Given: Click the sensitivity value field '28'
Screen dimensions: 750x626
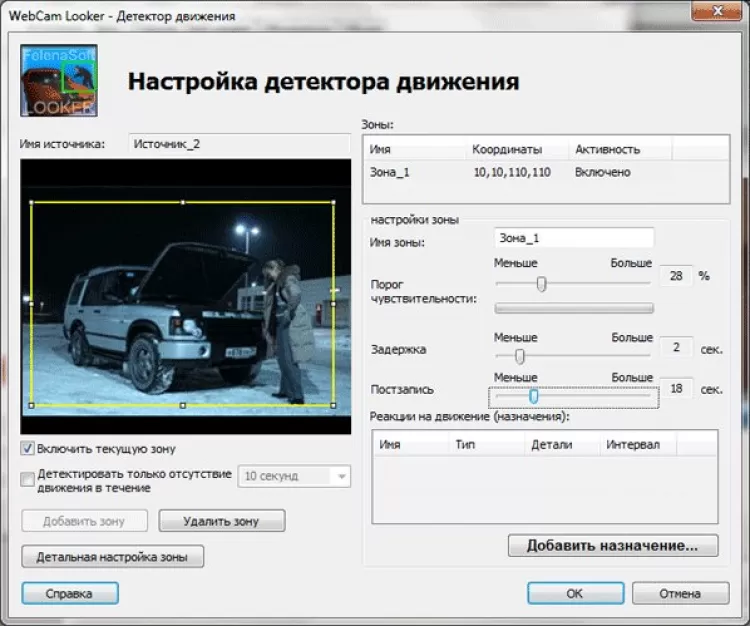Looking at the screenshot, I should click(676, 276).
